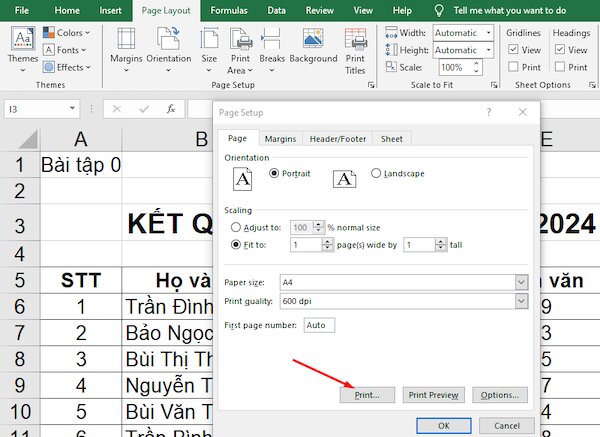The image size is (600, 437).
Task: Select the Fit to scaling option
Action: [x=236, y=245]
